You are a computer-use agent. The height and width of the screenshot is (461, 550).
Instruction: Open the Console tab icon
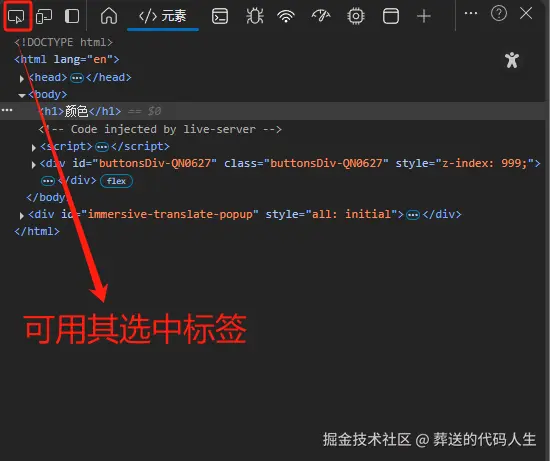click(220, 16)
